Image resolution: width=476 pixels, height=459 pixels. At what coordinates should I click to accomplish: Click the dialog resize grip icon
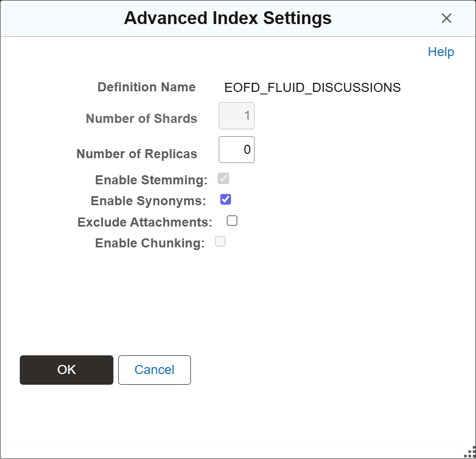click(x=470, y=453)
